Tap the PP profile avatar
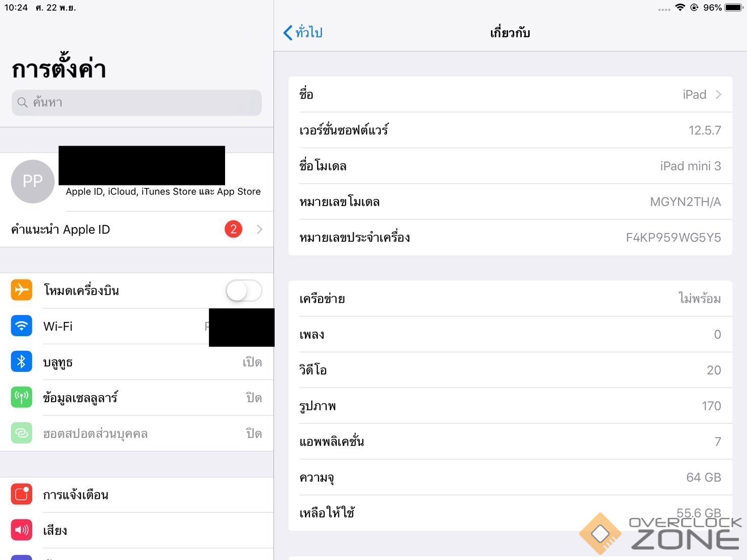Viewport: 747px width, 560px height. point(33,181)
